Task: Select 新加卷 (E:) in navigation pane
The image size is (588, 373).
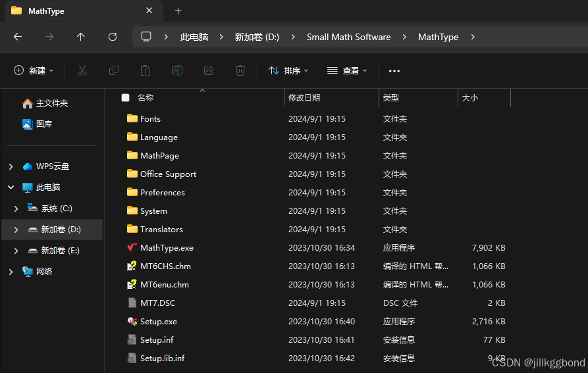Action: [x=60, y=251]
